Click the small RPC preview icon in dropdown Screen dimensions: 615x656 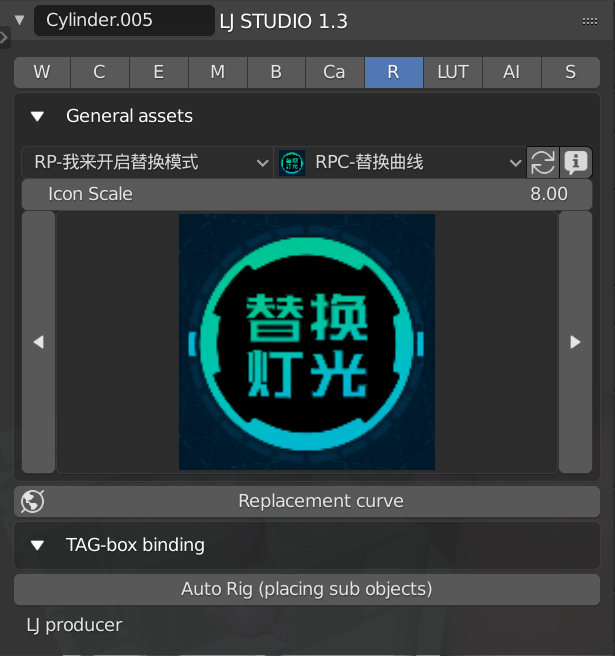click(x=292, y=163)
